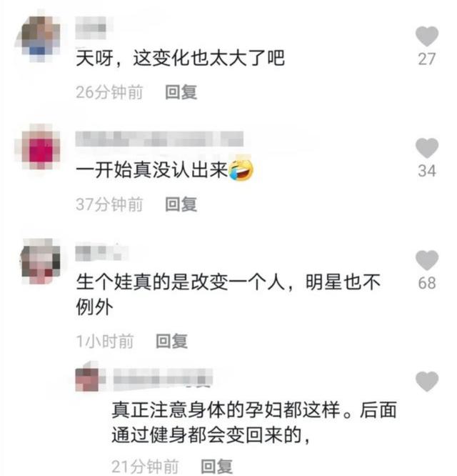Screen dimensions: 457x476
Task: Reply to the comment posted 21分钟前
Action: click(x=217, y=466)
